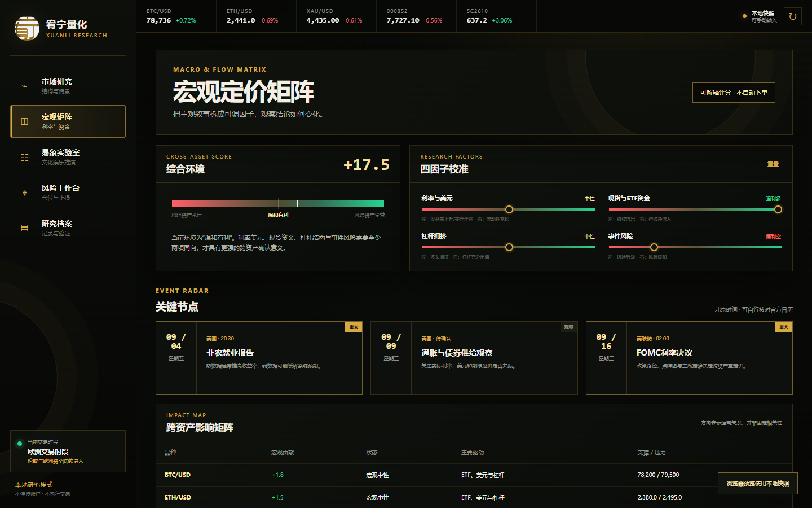This screenshot has height=508, width=812.
Task: Open the 风险工作台 navigation item
Action: coord(68,192)
